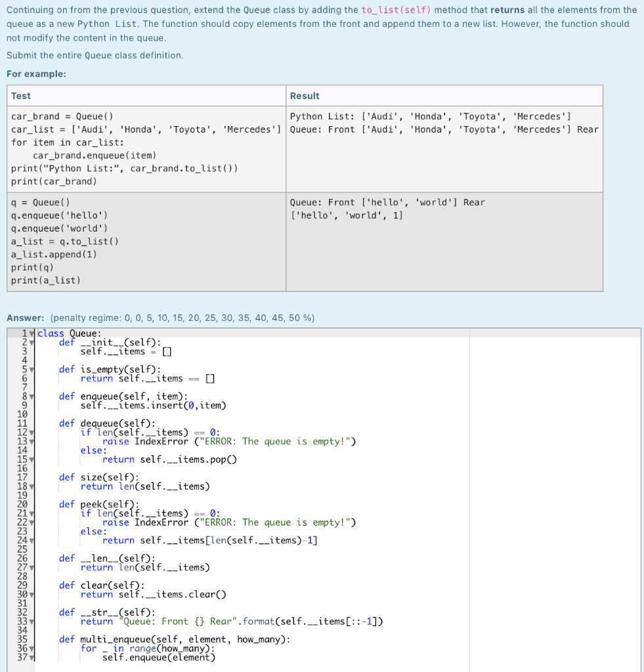Click the fold arrow beside class Queue
Image resolution: width=644 pixels, height=672 pixels.
coord(32,333)
